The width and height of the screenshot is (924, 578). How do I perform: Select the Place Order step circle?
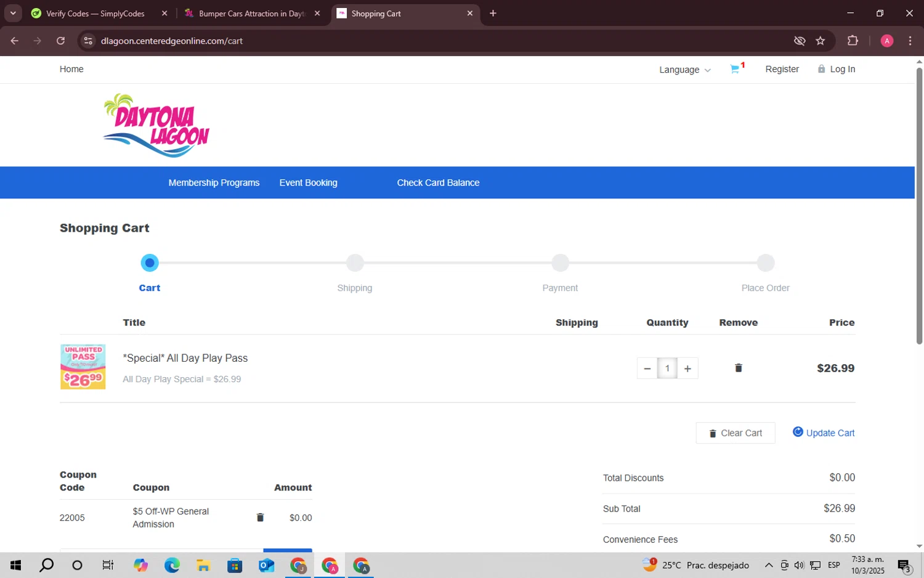(766, 263)
